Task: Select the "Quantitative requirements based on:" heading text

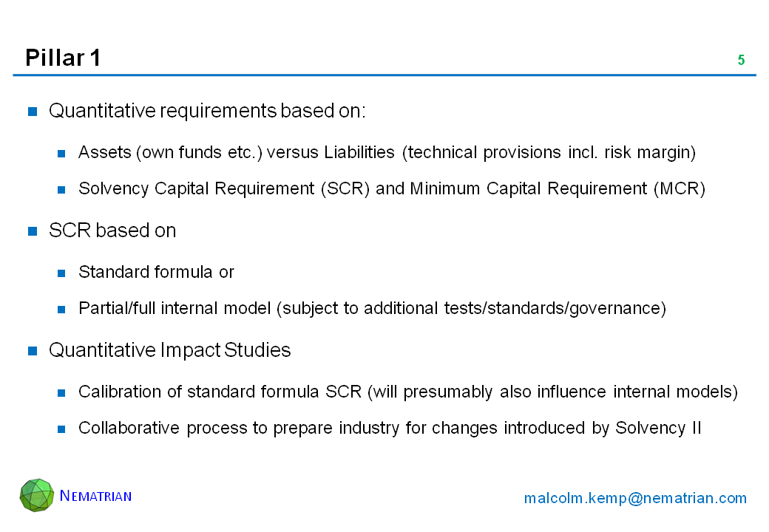Action: (207, 111)
